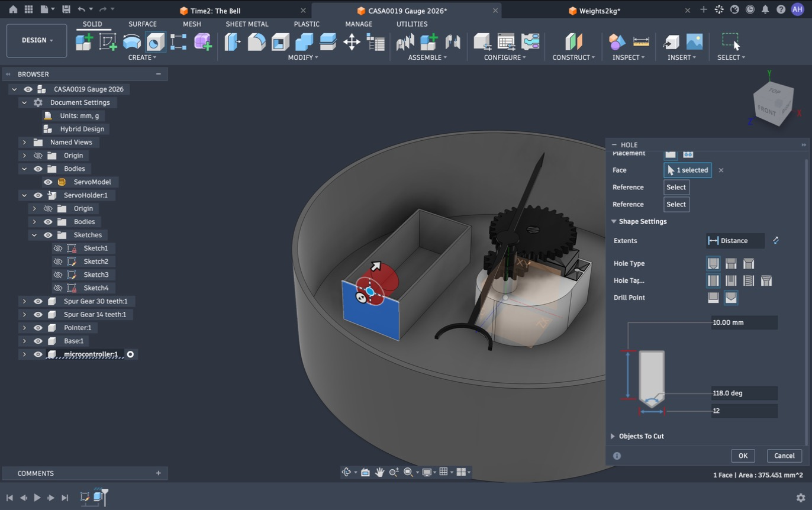Select the Hole tool in Create
This screenshot has width=812, height=510.
coord(155,42)
